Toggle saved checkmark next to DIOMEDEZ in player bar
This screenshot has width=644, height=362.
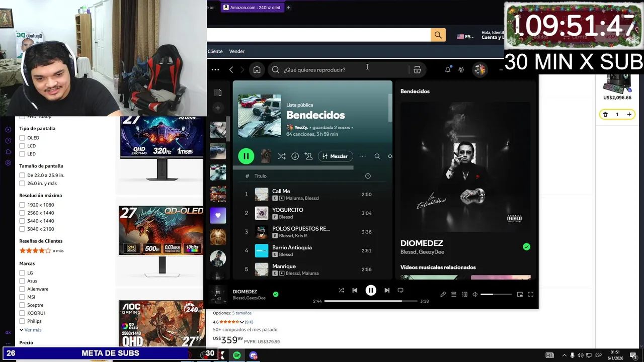[275, 294]
